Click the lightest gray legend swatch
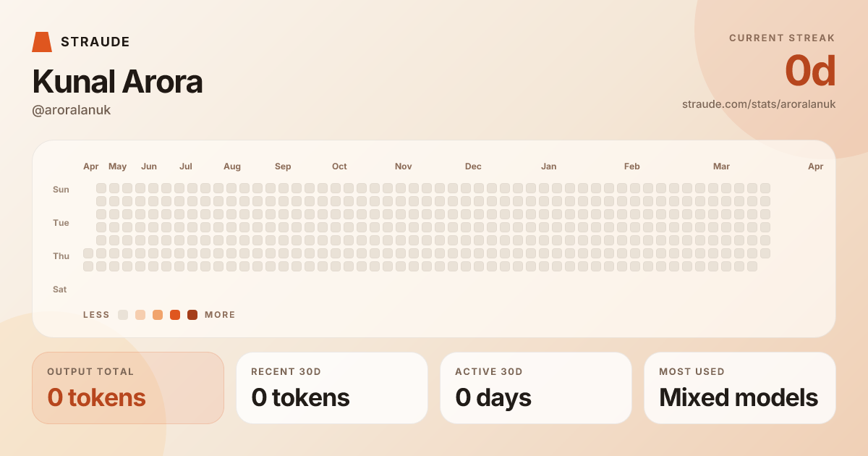This screenshot has height=456, width=868. point(123,315)
